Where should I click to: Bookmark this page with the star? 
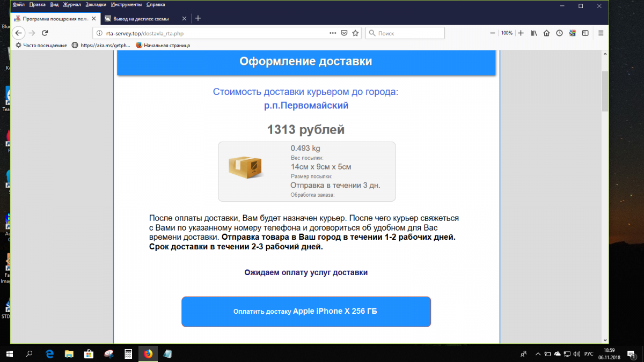pyautogui.click(x=355, y=33)
